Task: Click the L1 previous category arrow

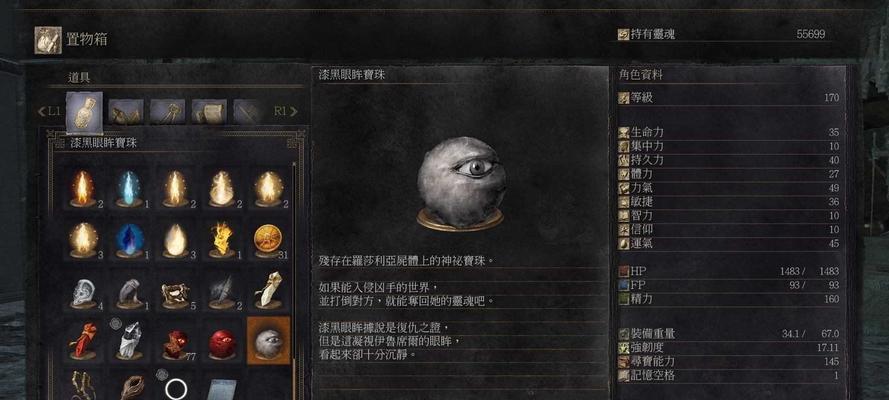Action: pyautogui.click(x=49, y=112)
